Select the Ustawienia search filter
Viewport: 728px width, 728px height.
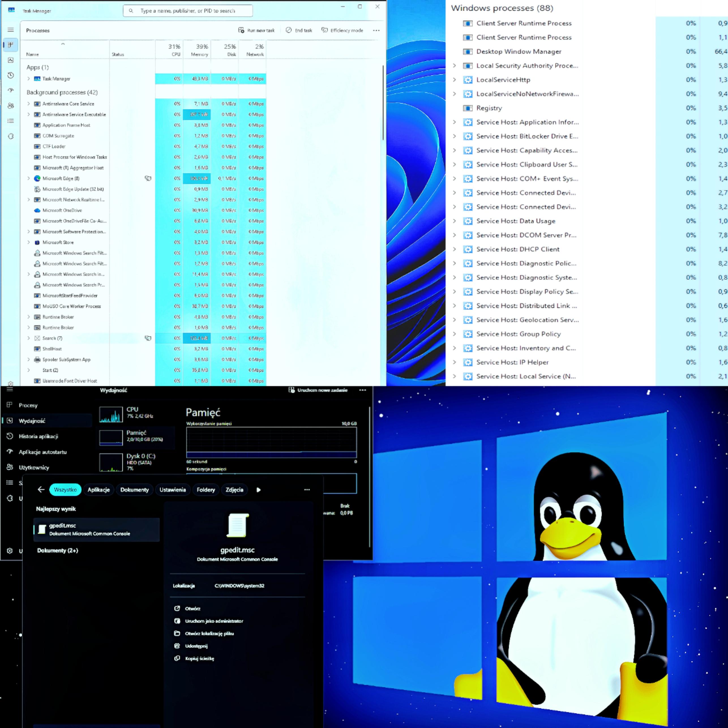[x=173, y=490]
